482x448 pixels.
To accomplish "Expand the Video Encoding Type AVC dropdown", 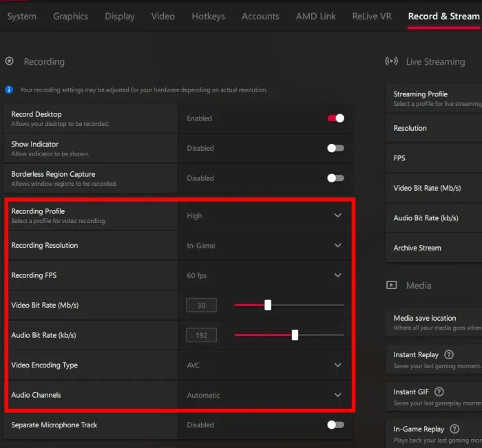I will 265,365.
